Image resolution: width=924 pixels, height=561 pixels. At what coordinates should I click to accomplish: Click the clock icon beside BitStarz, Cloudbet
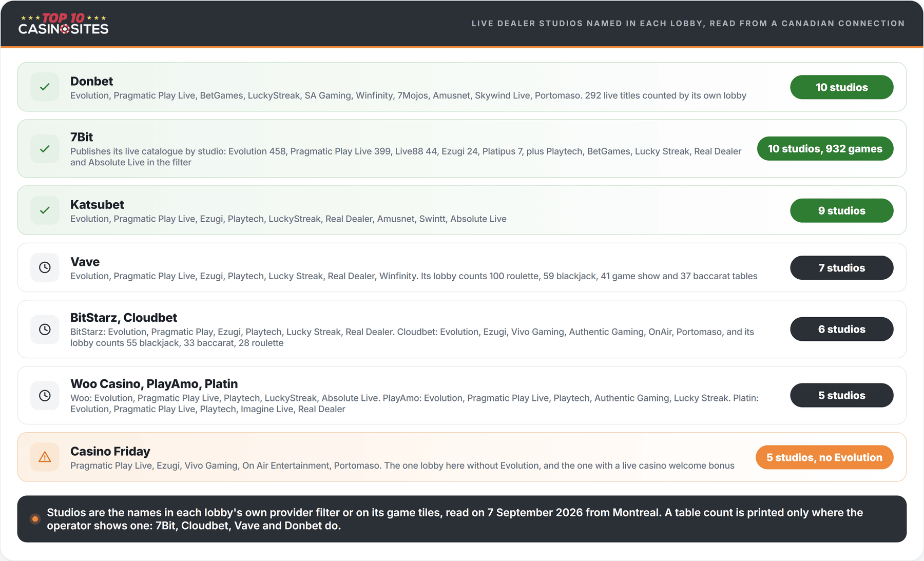click(x=45, y=329)
